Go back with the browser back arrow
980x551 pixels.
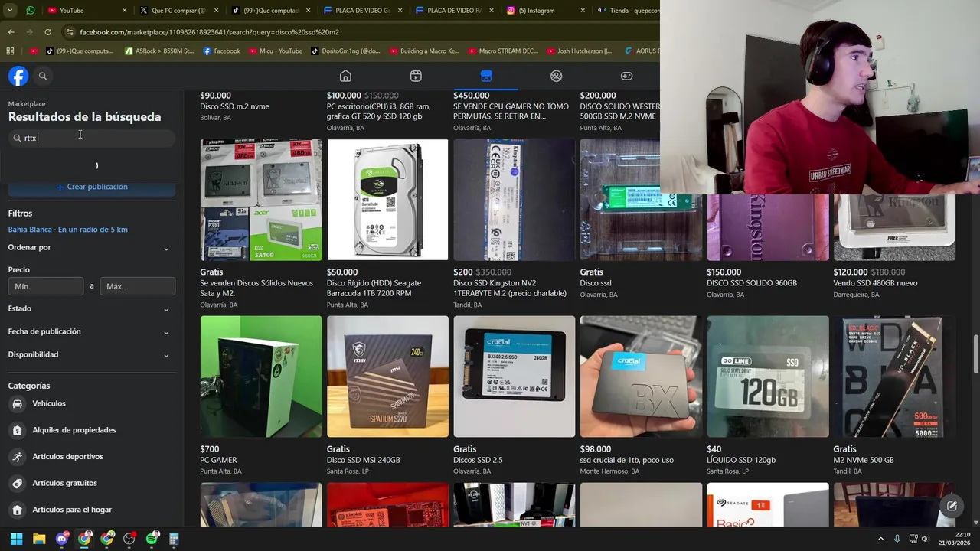coord(11,32)
